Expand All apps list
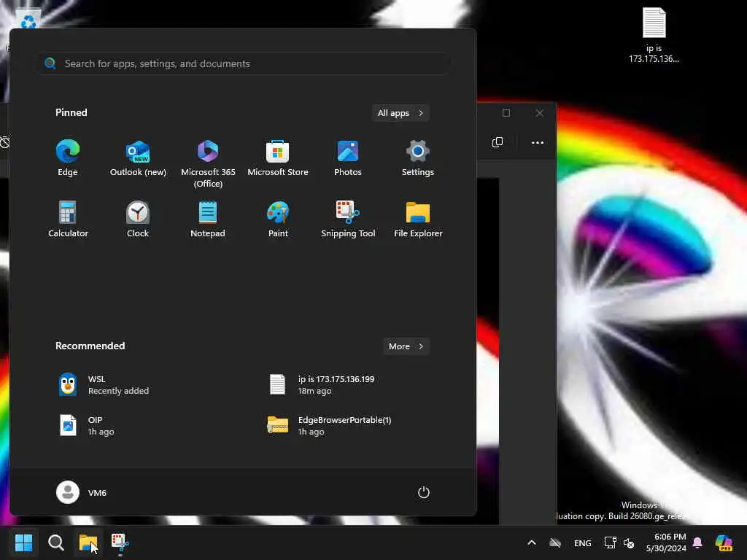Screen dimensions: 747x560 coord(400,113)
